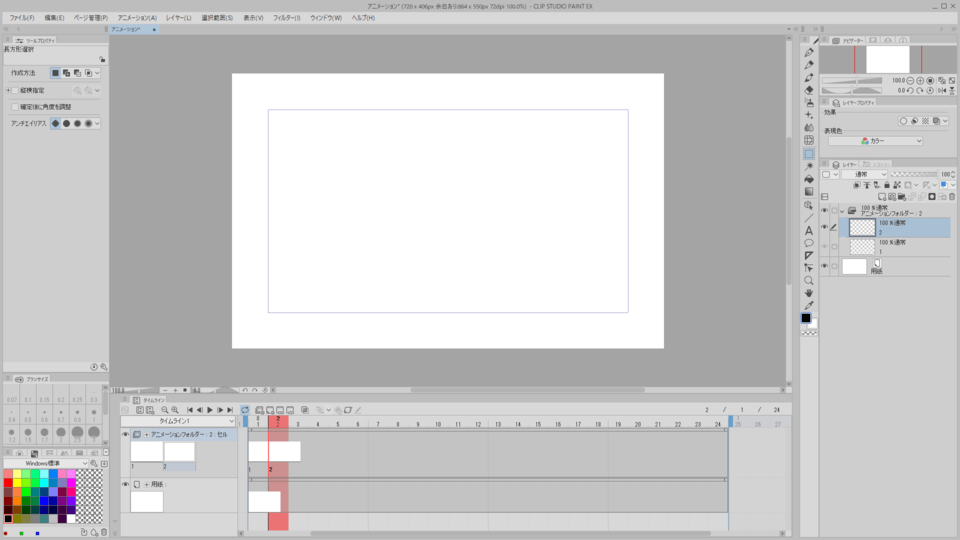Screen dimensions: 960x540
Task: Click the timeline zoom in icon
Action: click(x=175, y=410)
